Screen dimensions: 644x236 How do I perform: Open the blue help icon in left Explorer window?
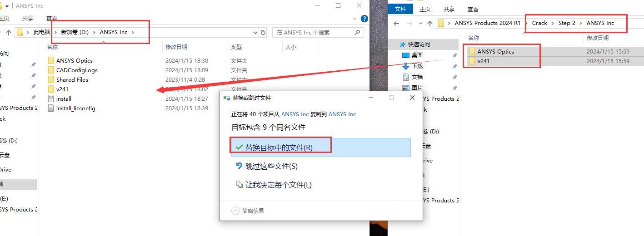[x=364, y=19]
